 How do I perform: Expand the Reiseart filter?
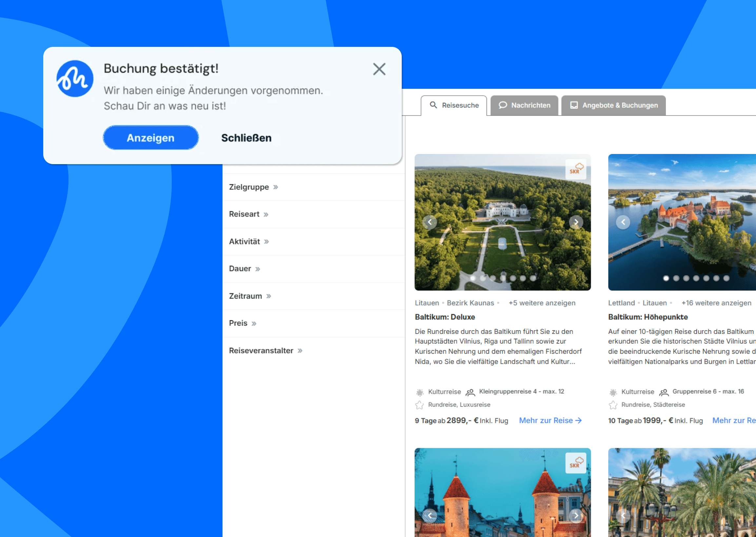click(x=314, y=214)
